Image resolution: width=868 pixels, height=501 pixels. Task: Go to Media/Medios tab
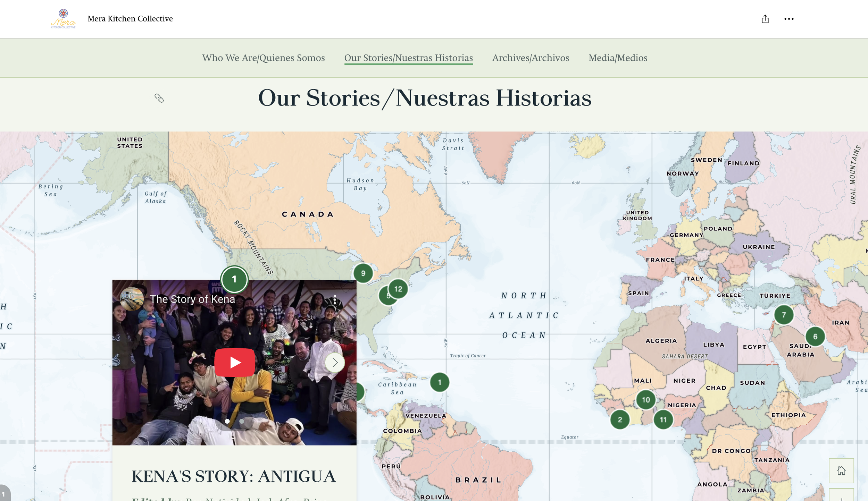pos(618,58)
